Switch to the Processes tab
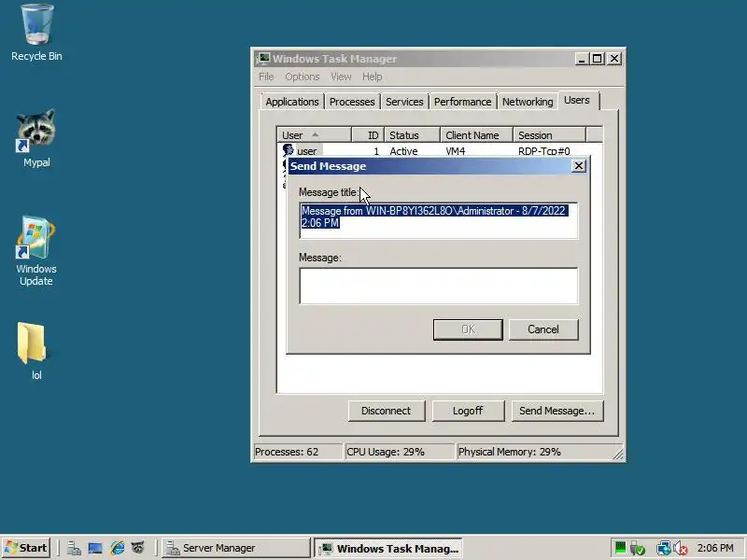The width and height of the screenshot is (747, 560). click(352, 102)
